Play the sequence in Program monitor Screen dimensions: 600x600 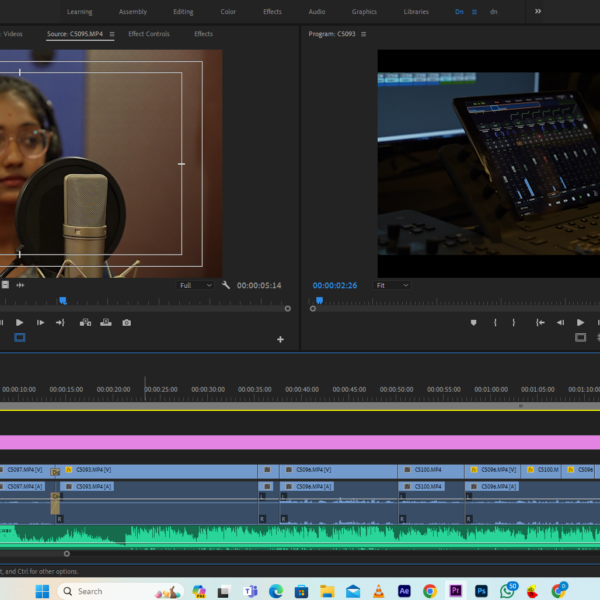(580, 323)
